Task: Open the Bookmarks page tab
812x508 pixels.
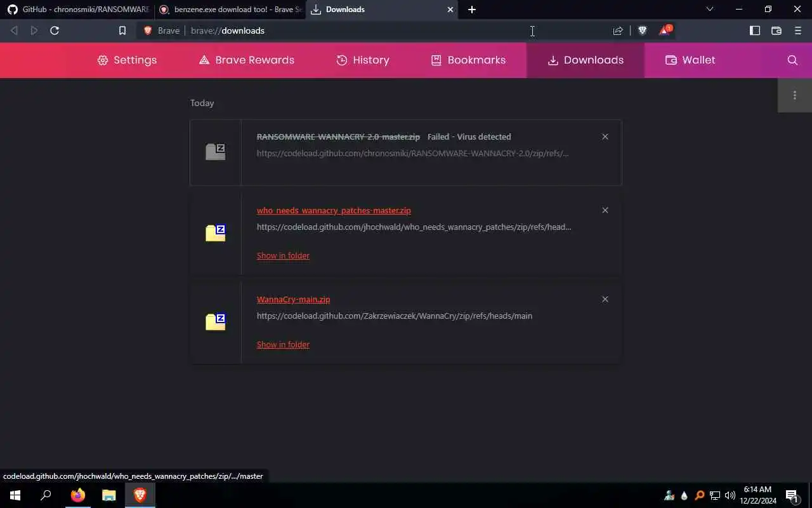Action: click(x=468, y=60)
